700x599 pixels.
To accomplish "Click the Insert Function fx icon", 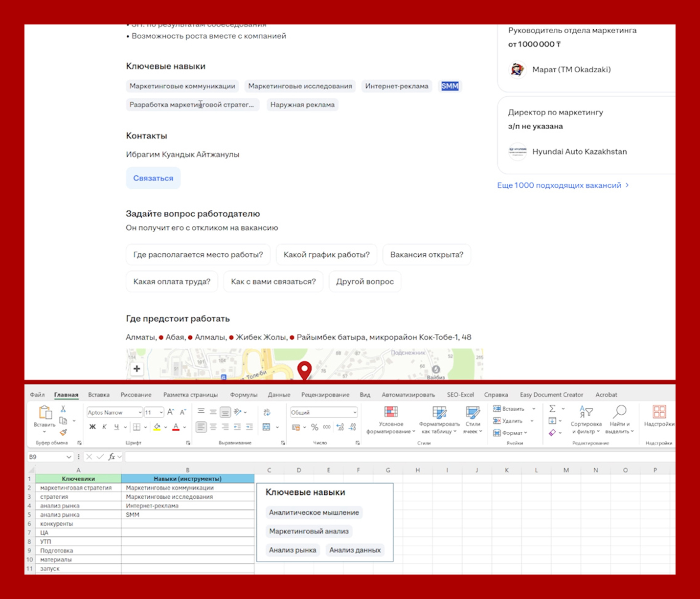I will [x=112, y=457].
